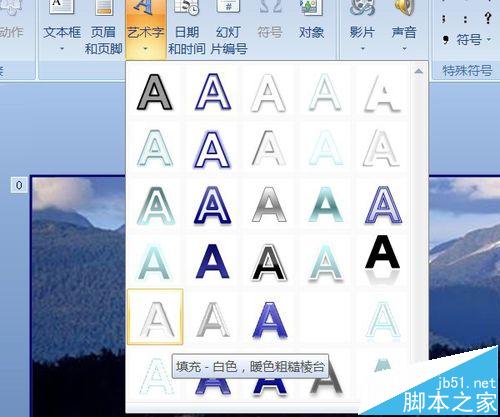500x417 pixels.
Task: Insert the colon special symbol
Action: [465, 19]
